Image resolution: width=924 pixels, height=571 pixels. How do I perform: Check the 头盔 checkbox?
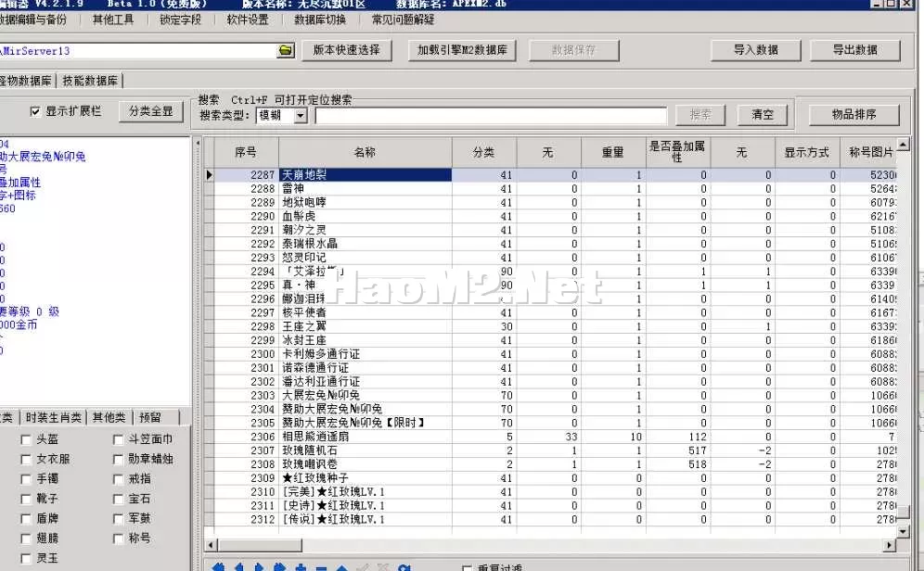tap(25, 439)
